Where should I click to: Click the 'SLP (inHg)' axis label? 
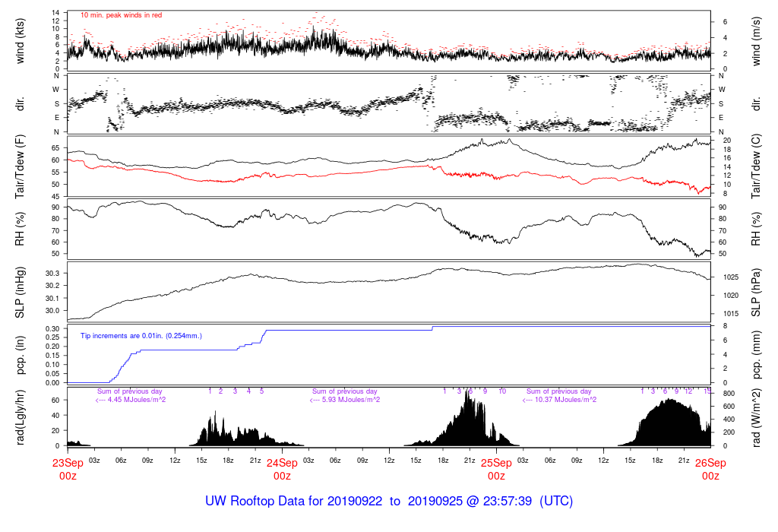tap(20, 293)
